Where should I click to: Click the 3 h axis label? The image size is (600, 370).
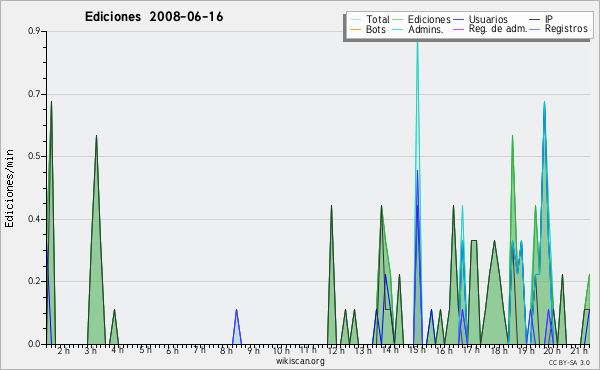pos(90,350)
